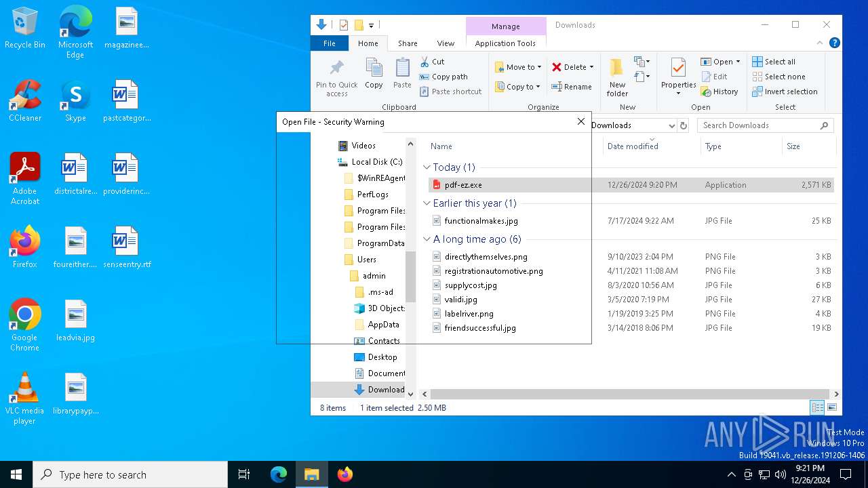This screenshot has width=868, height=488.
Task: Switch to Details view layout icon
Action: pos(818,407)
